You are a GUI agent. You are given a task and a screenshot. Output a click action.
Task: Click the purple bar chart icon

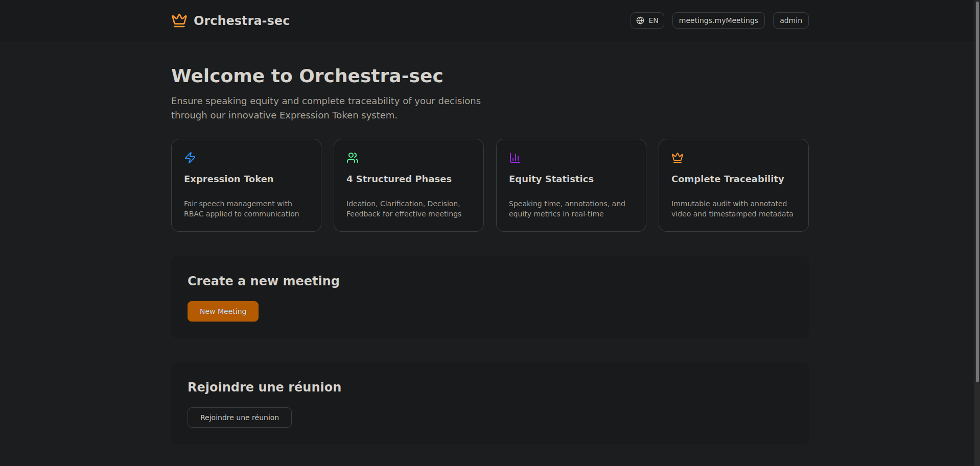coord(515,158)
